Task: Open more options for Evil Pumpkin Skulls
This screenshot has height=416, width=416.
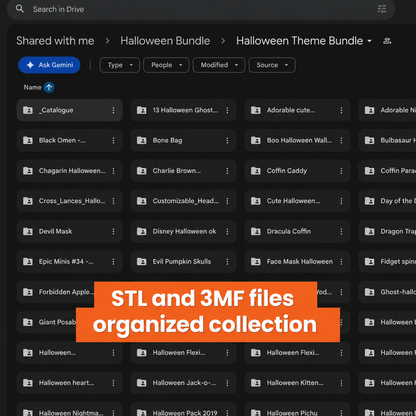Action: pyautogui.click(x=227, y=262)
